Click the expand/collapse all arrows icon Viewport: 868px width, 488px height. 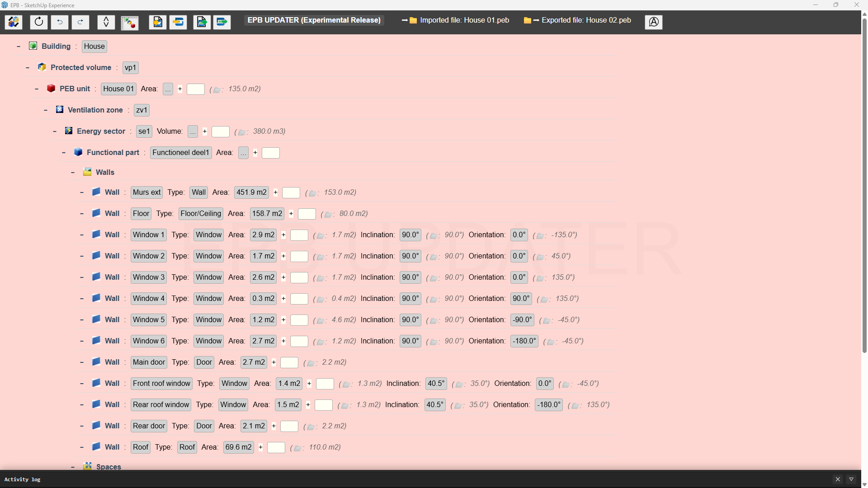(x=106, y=22)
